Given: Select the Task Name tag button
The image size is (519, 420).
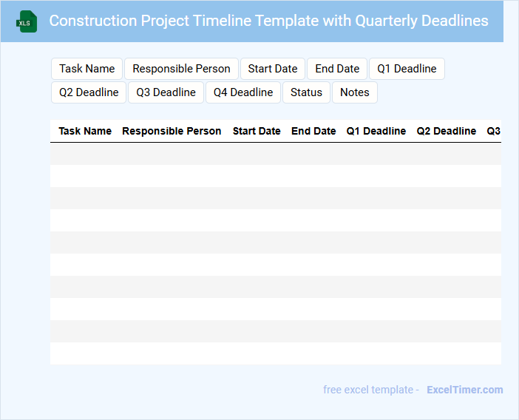Looking at the screenshot, I should [x=87, y=69].
